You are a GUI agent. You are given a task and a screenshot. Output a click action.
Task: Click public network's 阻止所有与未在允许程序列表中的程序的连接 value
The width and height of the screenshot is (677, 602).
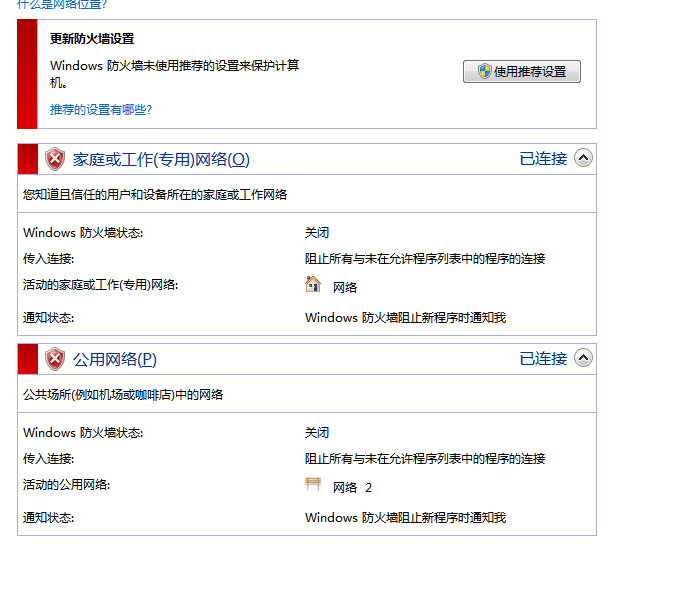click(x=425, y=459)
